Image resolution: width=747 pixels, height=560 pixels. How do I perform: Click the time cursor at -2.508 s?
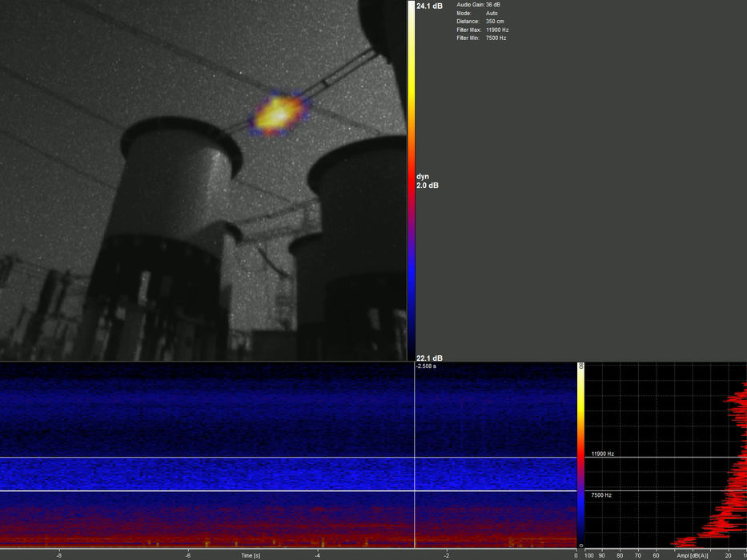click(x=415, y=454)
